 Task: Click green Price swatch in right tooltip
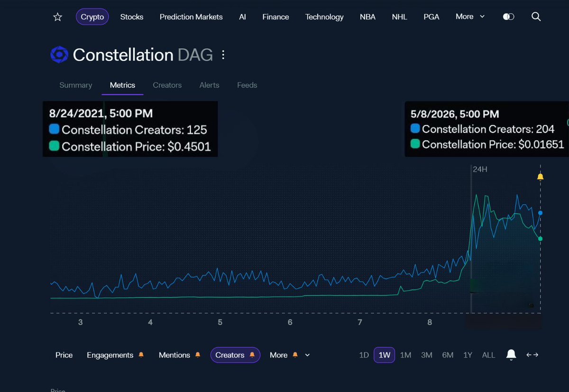coord(415,144)
